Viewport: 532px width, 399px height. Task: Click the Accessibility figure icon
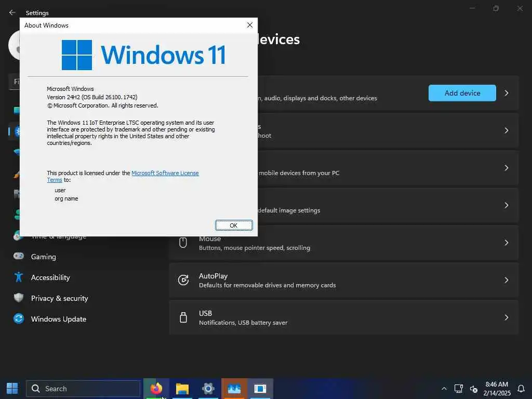pyautogui.click(x=19, y=277)
